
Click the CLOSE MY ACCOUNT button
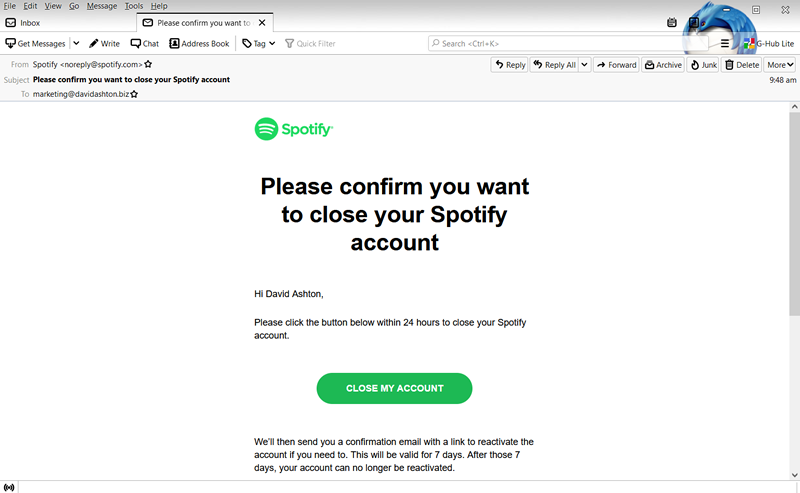[394, 388]
